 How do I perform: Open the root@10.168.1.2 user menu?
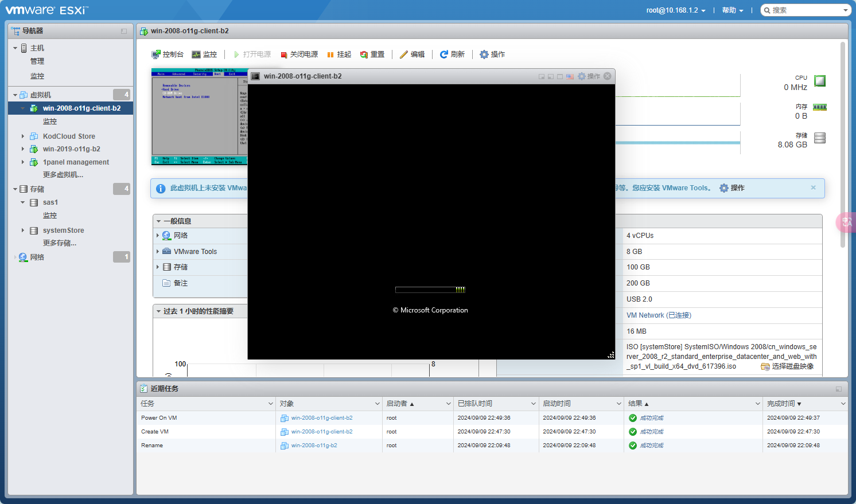pos(676,10)
